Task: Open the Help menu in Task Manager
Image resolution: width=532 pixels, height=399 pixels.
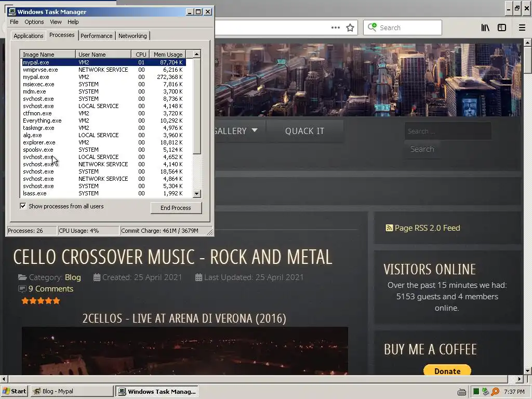Action: pos(73,22)
